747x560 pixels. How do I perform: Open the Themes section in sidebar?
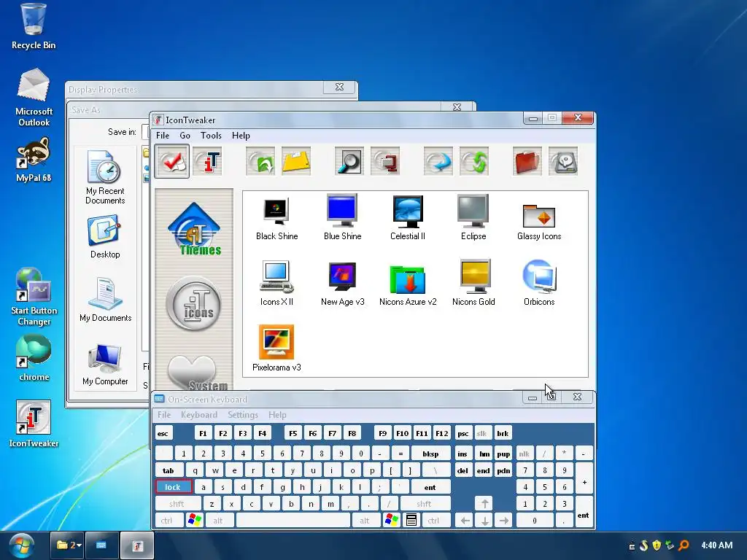point(194,230)
